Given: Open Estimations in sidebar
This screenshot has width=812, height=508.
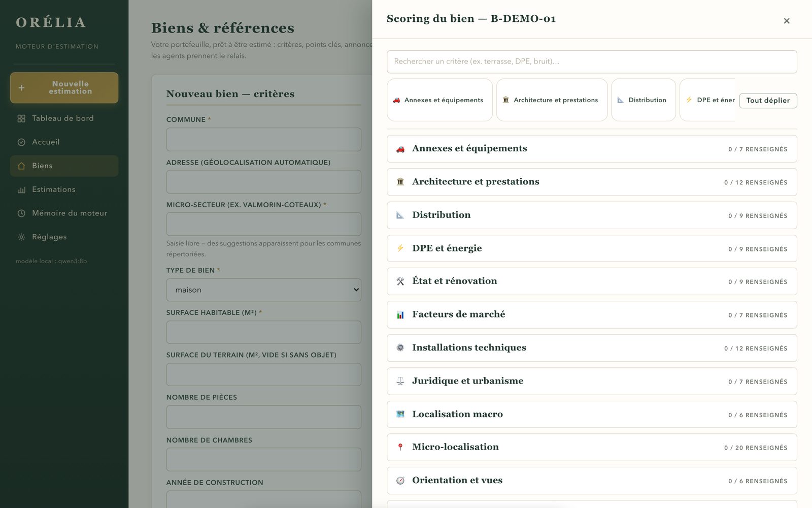Looking at the screenshot, I should 64,190.
